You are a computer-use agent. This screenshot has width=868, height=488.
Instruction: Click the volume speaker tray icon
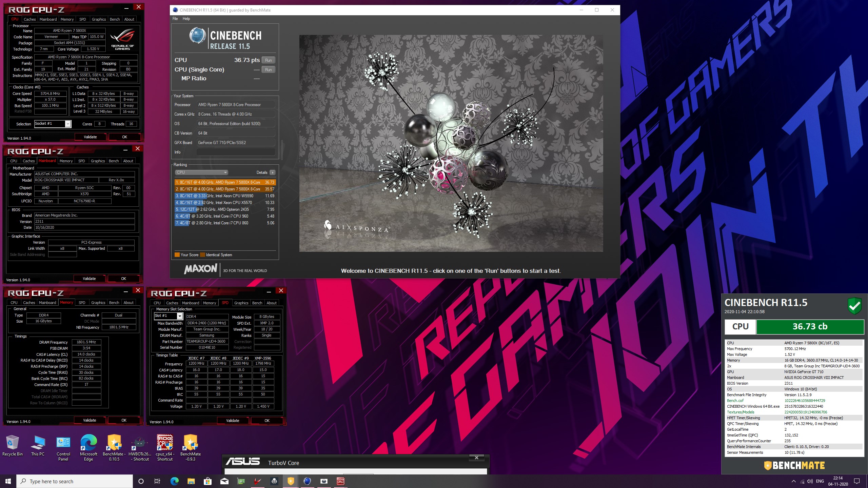tap(810, 482)
